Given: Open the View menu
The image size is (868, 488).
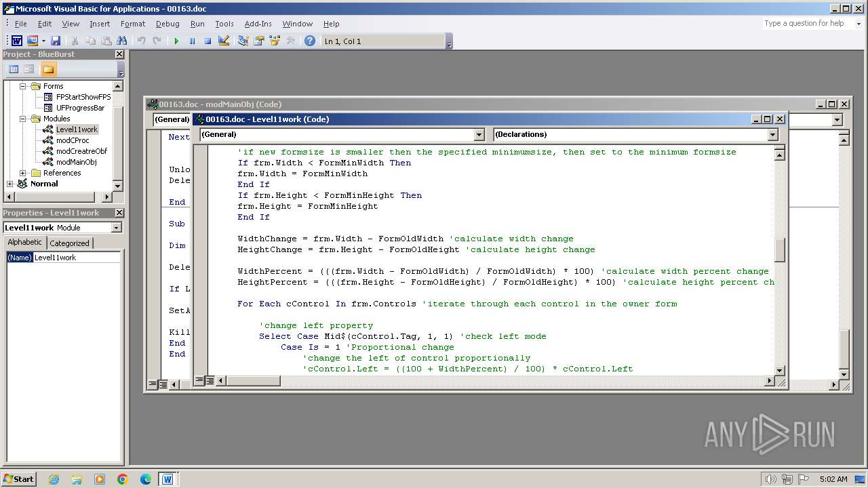Looking at the screenshot, I should point(71,24).
